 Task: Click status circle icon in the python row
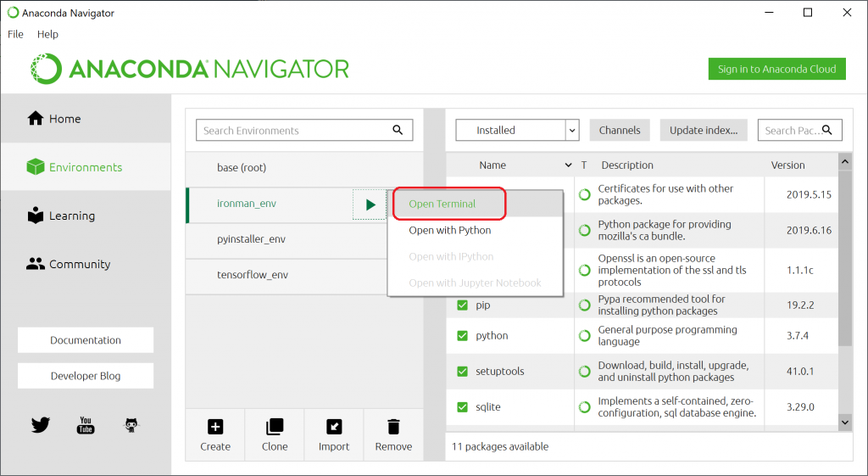pyautogui.click(x=585, y=335)
